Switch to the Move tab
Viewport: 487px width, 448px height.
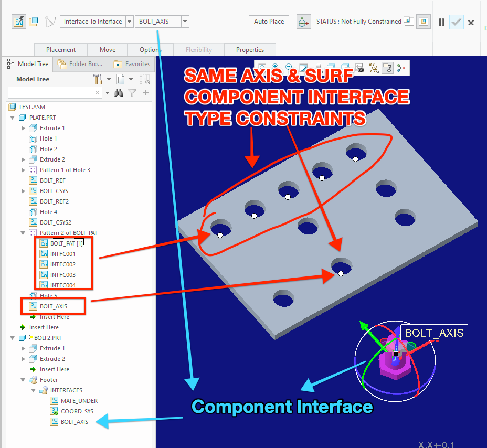(x=108, y=49)
